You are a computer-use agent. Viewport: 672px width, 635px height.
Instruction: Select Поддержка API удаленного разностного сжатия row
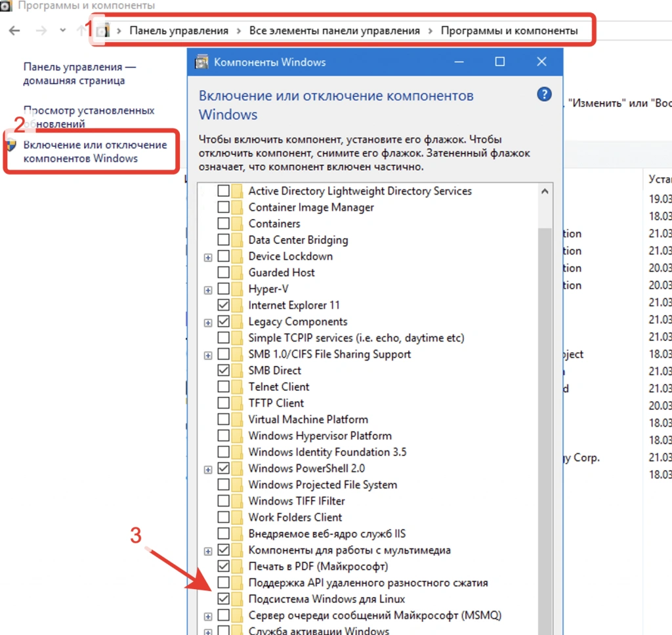click(368, 583)
